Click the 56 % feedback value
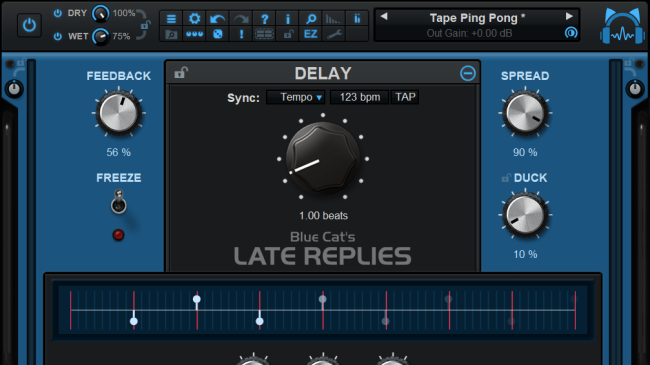 pyautogui.click(x=119, y=152)
